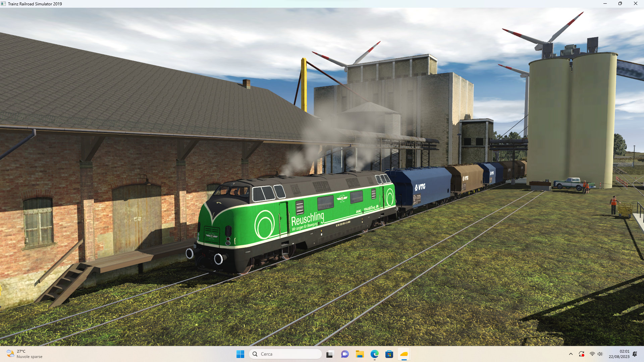Open Microsoft Edge from the taskbar

(374, 354)
